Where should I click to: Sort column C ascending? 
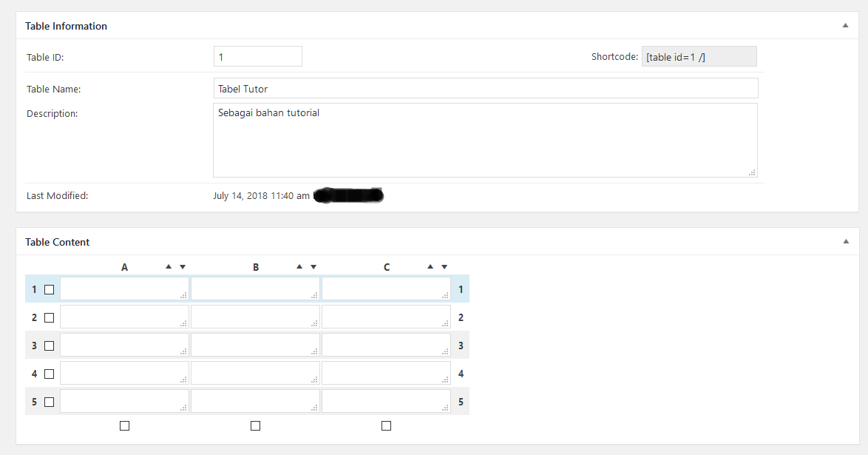[430, 266]
